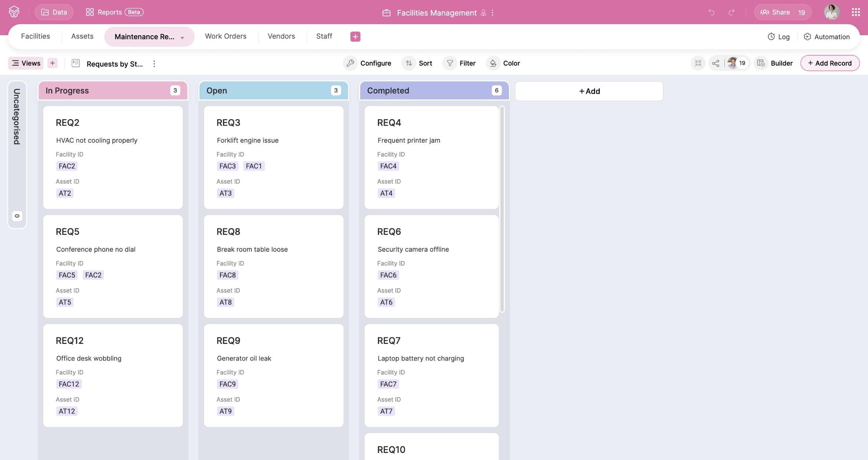
Task: Open the REQ8 Break room table card
Action: coord(273,266)
